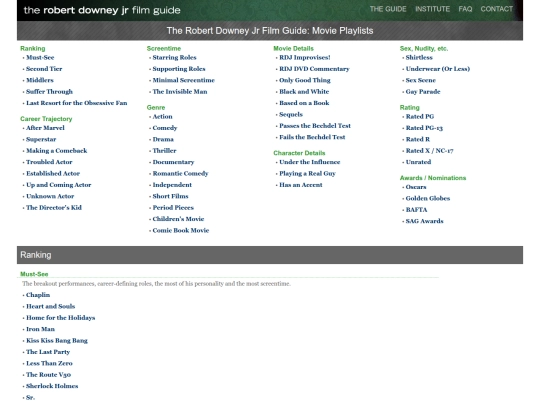Select the Second Tier playlist
The image size is (540, 405).
tap(44, 69)
